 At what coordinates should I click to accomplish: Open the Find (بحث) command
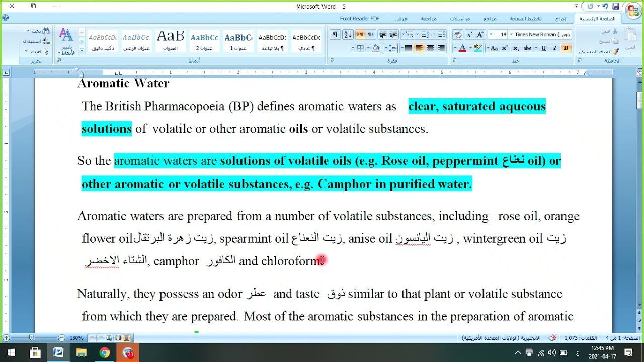38,30
